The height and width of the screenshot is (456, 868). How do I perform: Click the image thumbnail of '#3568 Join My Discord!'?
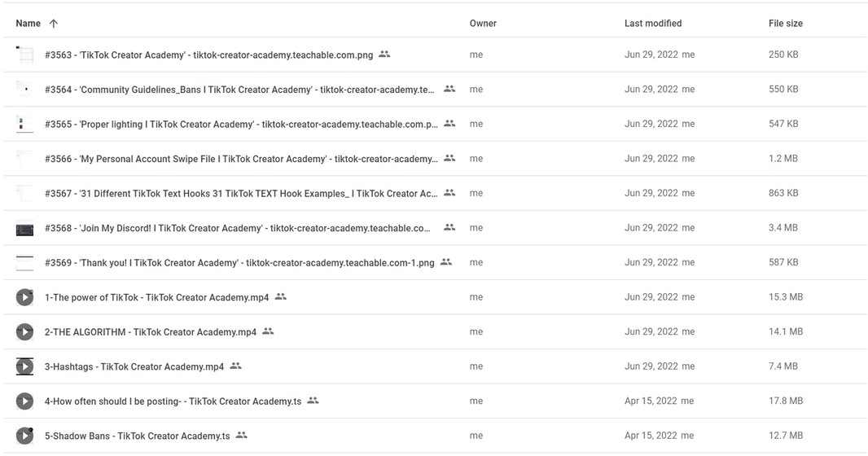coord(24,229)
